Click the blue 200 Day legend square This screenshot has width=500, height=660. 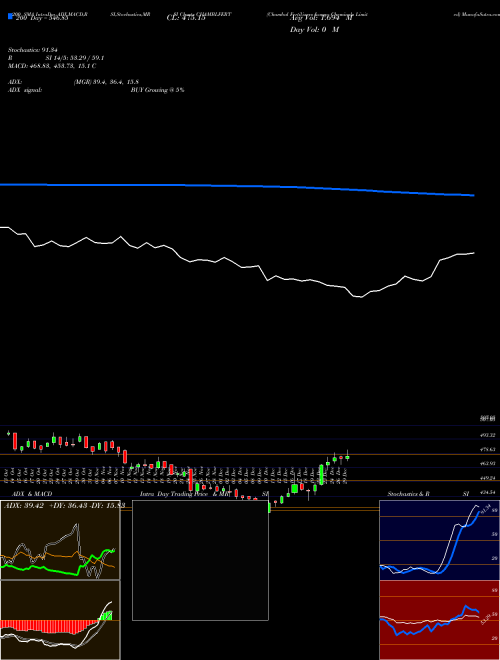pyautogui.click(x=11, y=17)
